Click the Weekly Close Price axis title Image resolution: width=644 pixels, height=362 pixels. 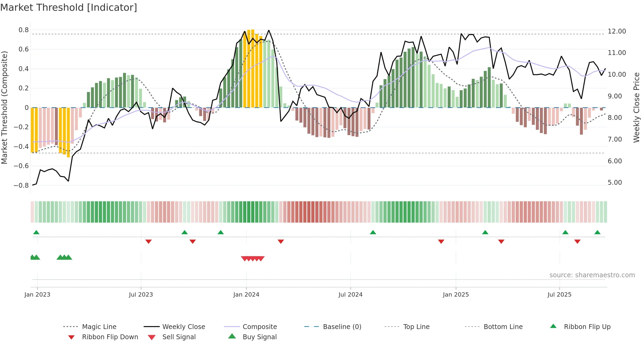[x=636, y=107]
